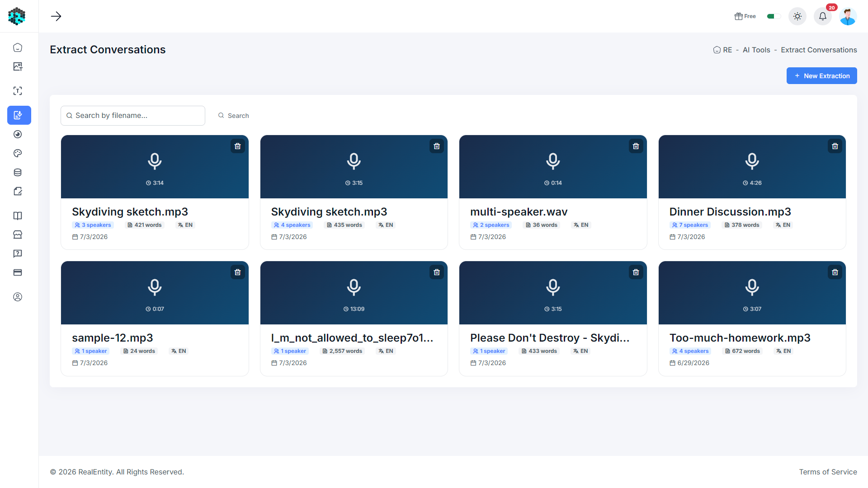
Task: Click the Search button
Action: tap(233, 116)
